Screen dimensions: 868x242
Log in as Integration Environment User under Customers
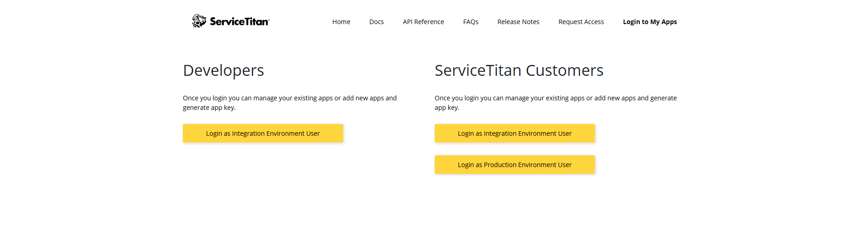coord(514,133)
